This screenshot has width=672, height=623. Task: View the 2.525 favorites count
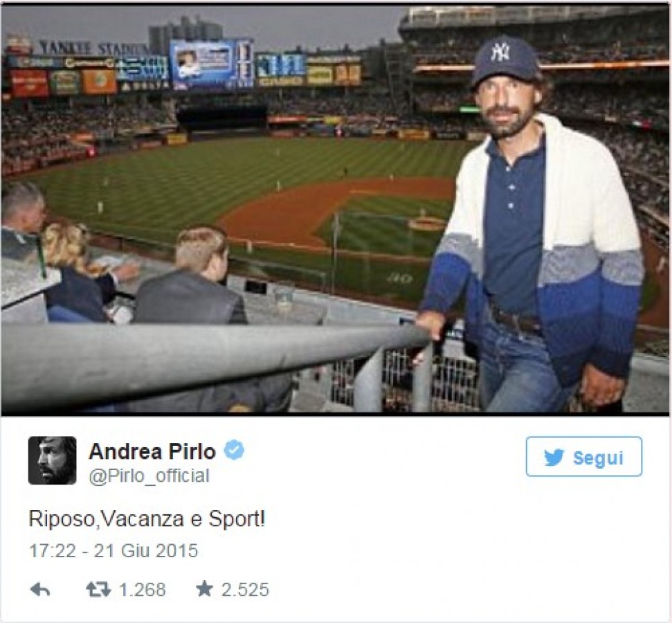point(245,590)
